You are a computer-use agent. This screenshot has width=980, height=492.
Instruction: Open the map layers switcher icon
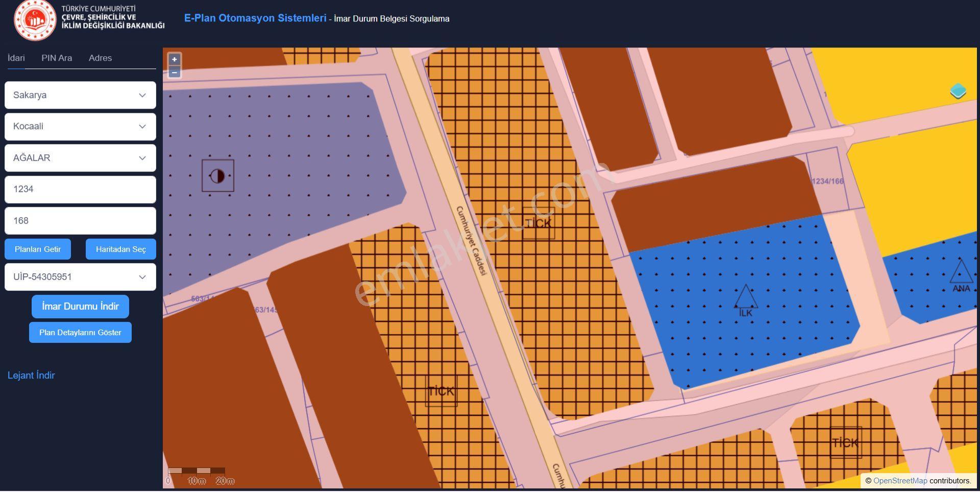(958, 91)
